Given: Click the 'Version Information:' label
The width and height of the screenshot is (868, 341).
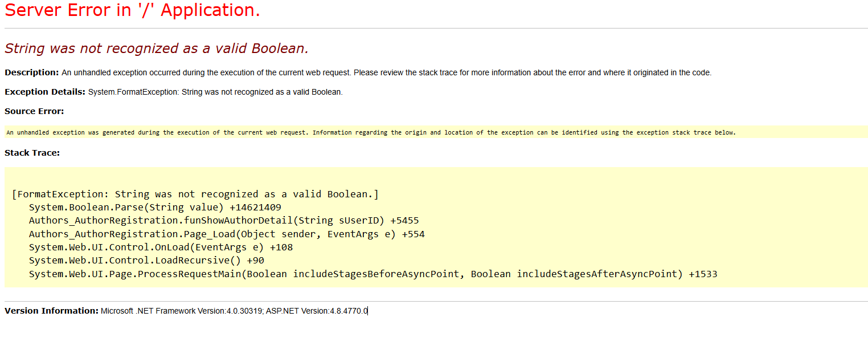Looking at the screenshot, I should pyautogui.click(x=52, y=311).
